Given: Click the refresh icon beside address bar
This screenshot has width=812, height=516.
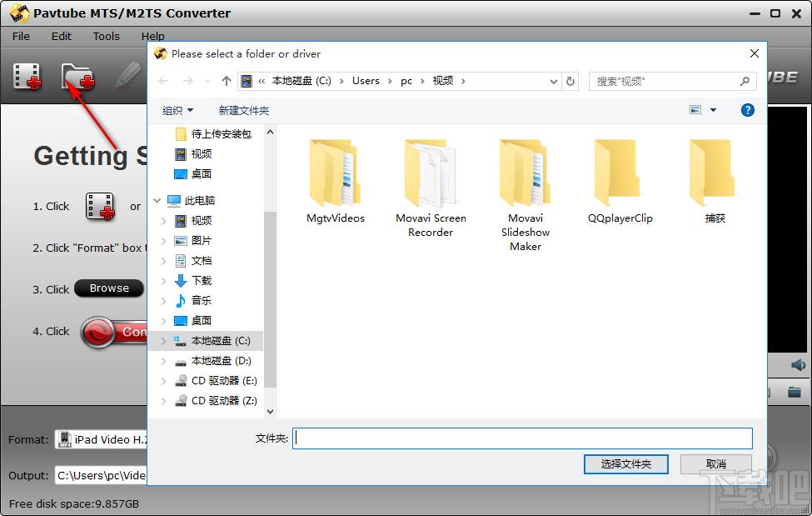Looking at the screenshot, I should [570, 82].
